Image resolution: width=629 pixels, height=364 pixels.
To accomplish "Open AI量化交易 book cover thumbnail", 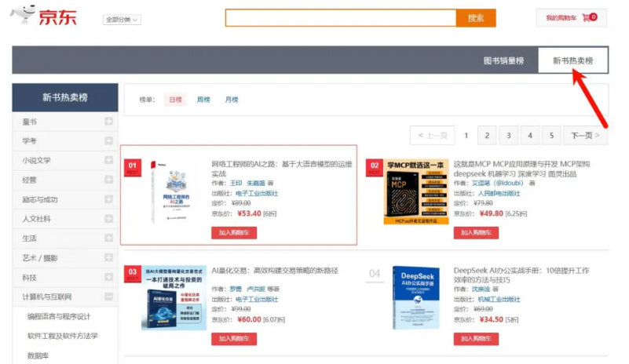I will [x=174, y=298].
